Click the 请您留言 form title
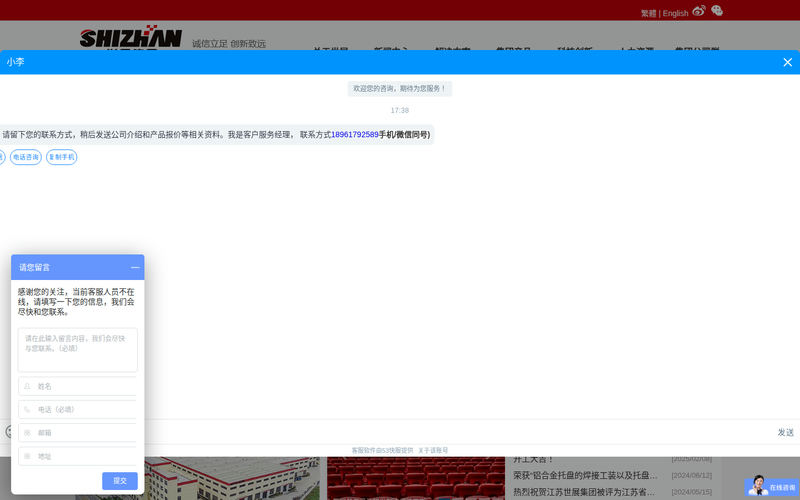The image size is (800, 500). (x=35, y=267)
